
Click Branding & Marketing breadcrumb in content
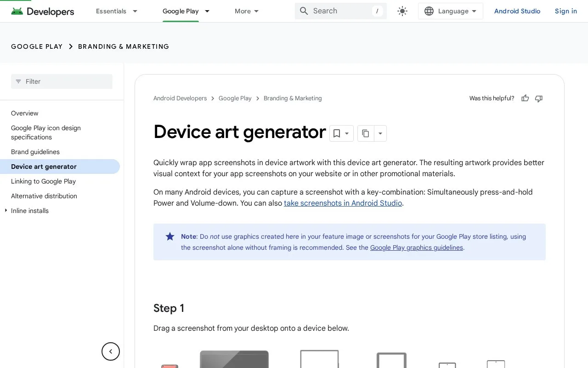pyautogui.click(x=293, y=98)
